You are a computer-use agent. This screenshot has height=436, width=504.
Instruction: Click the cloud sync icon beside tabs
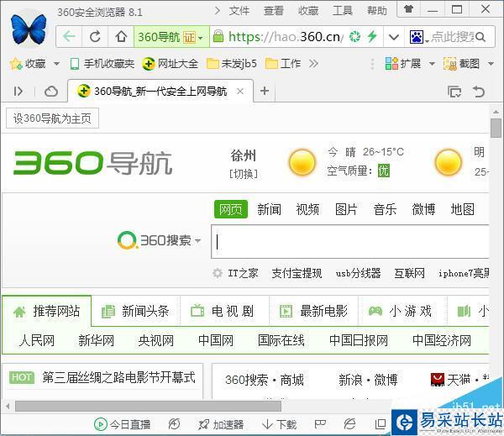tap(50, 92)
